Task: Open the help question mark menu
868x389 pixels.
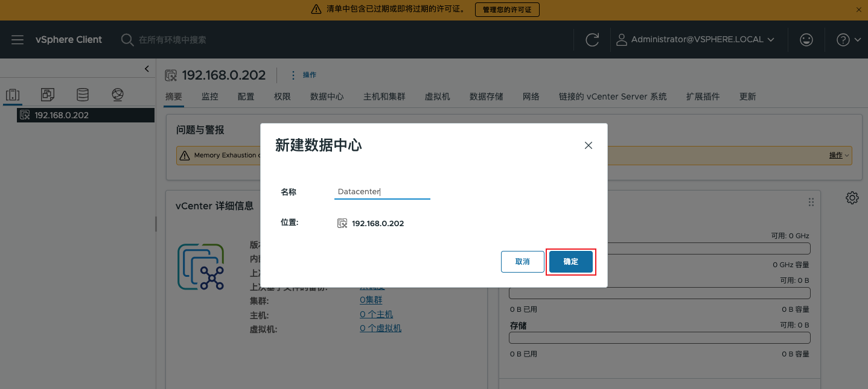Action: pyautogui.click(x=850, y=40)
